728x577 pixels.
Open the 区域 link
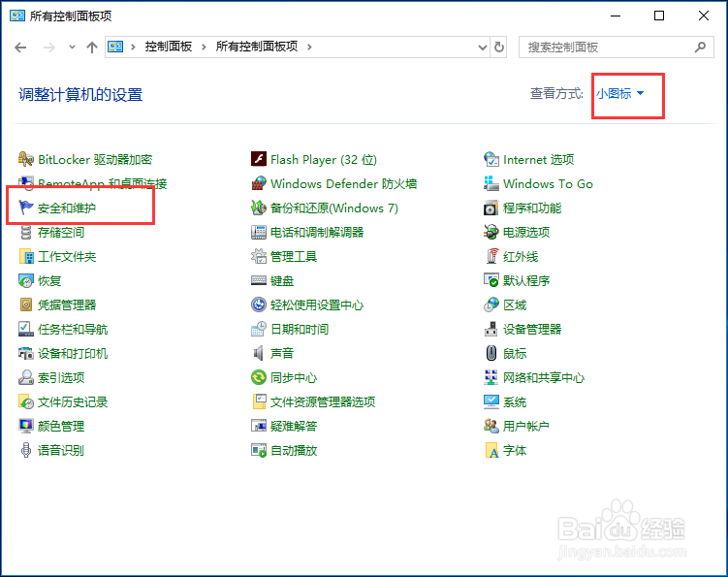[515, 305]
